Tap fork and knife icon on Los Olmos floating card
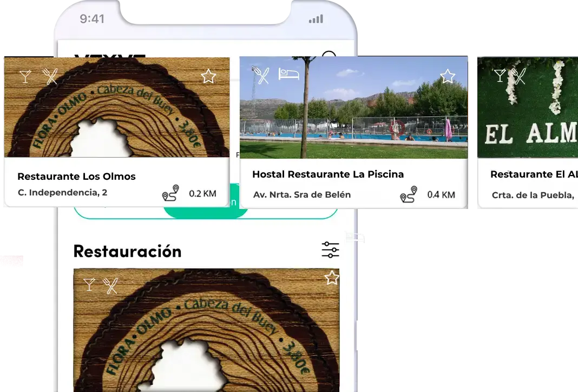The width and height of the screenshot is (578, 392). [x=50, y=76]
